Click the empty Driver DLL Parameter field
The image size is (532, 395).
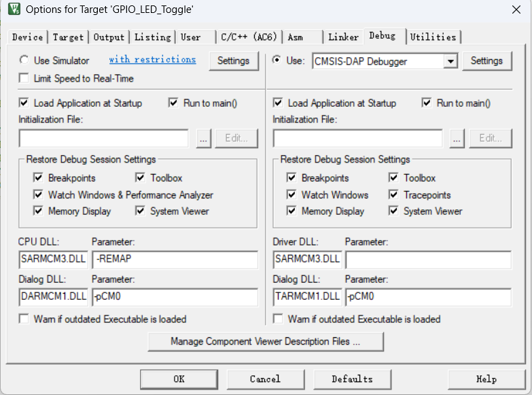[428, 259]
